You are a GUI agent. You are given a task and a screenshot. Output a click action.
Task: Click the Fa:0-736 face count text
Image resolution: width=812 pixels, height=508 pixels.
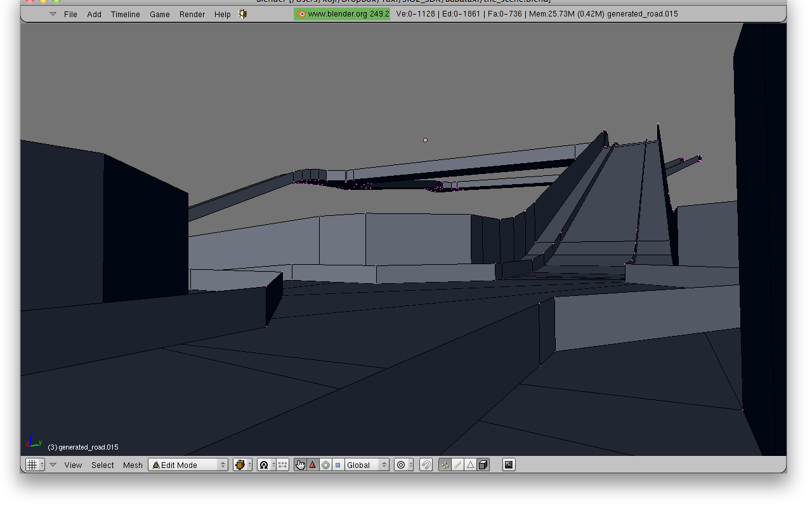coord(504,14)
